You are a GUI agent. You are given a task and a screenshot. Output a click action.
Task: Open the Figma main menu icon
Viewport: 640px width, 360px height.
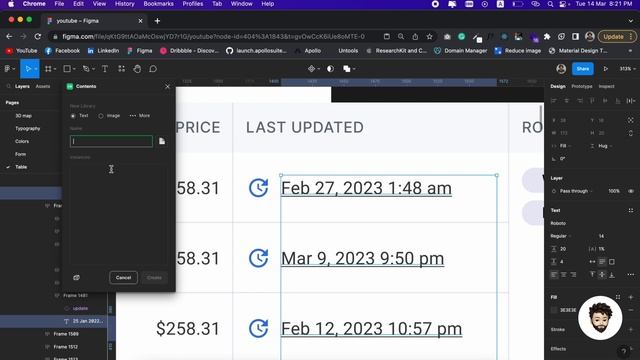(x=7, y=69)
